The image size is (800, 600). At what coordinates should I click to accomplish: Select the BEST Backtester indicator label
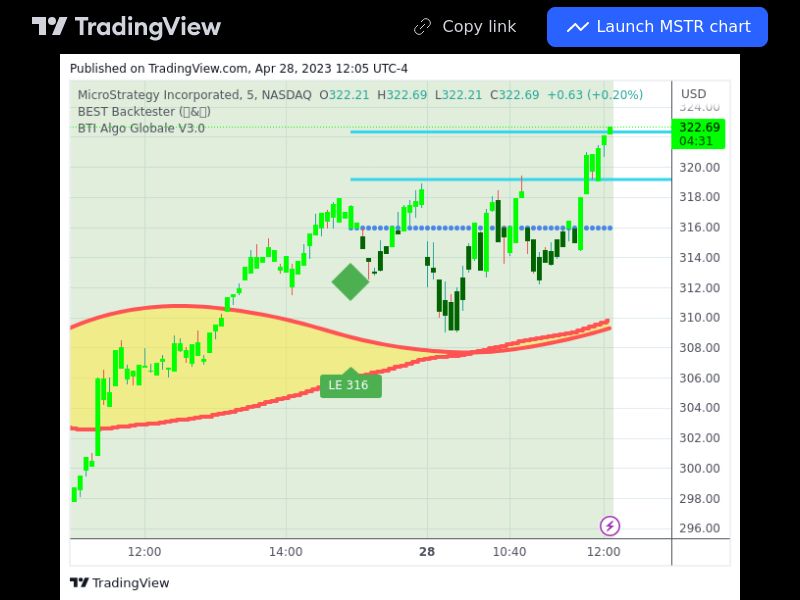click(x=144, y=112)
